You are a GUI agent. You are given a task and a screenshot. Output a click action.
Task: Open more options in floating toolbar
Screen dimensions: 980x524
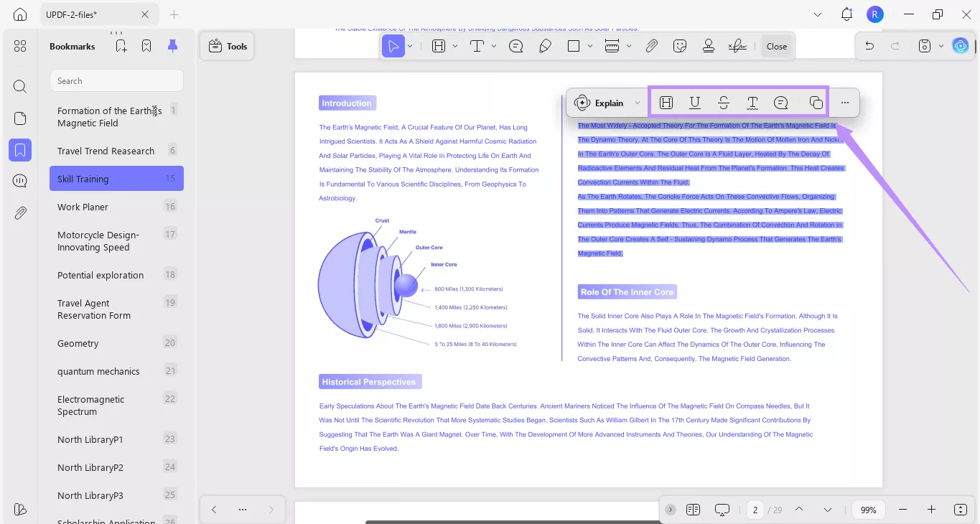845,103
